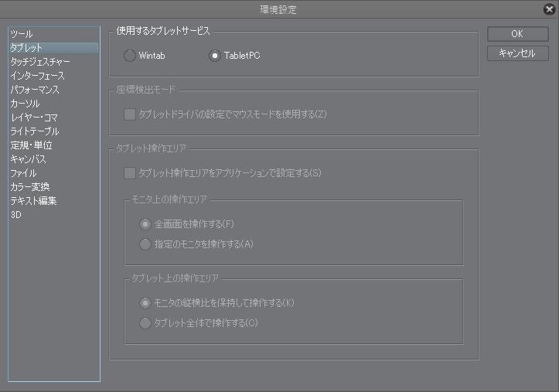Select the 3D category

pos(53,215)
